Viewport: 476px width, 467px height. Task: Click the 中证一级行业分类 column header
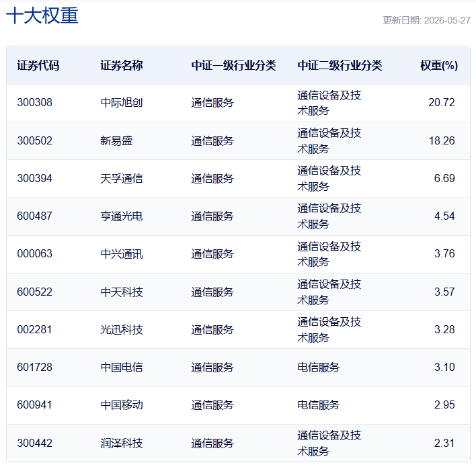[233, 66]
